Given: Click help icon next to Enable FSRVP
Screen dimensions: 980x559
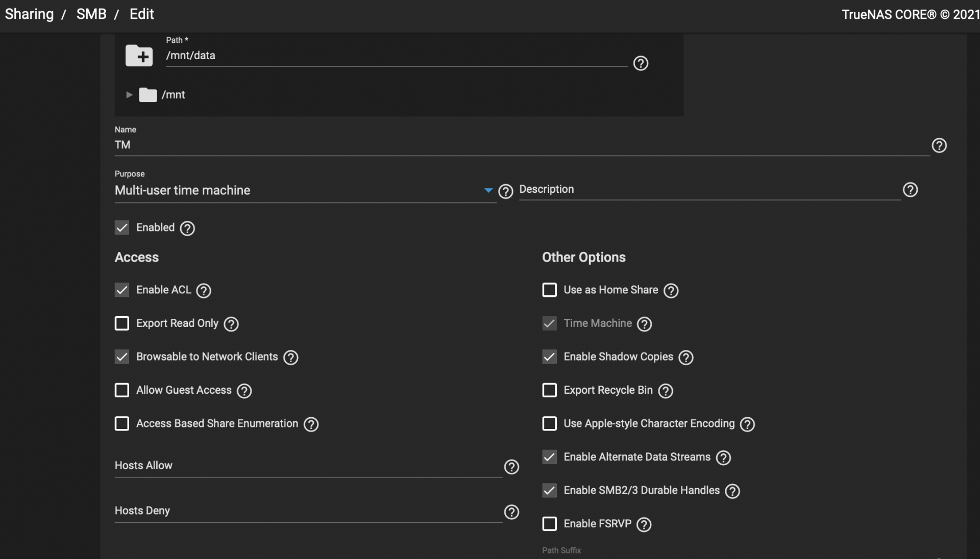Looking at the screenshot, I should coord(644,524).
